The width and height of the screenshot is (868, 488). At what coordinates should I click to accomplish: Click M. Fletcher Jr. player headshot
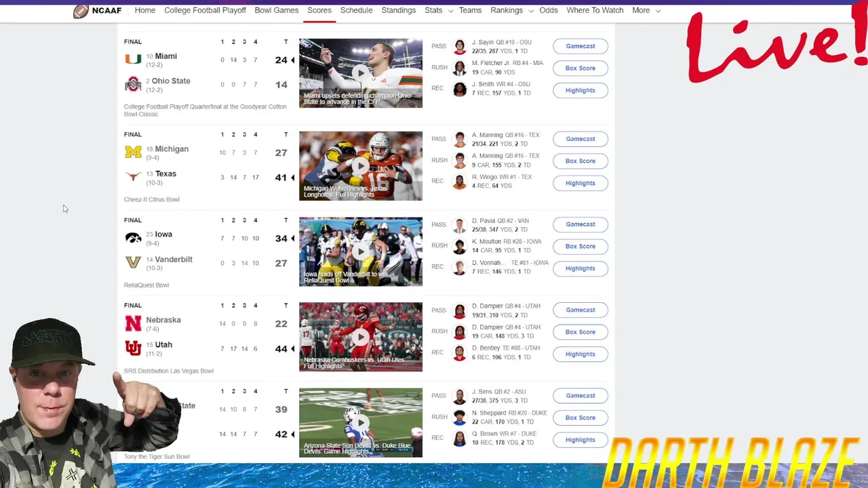coord(460,68)
